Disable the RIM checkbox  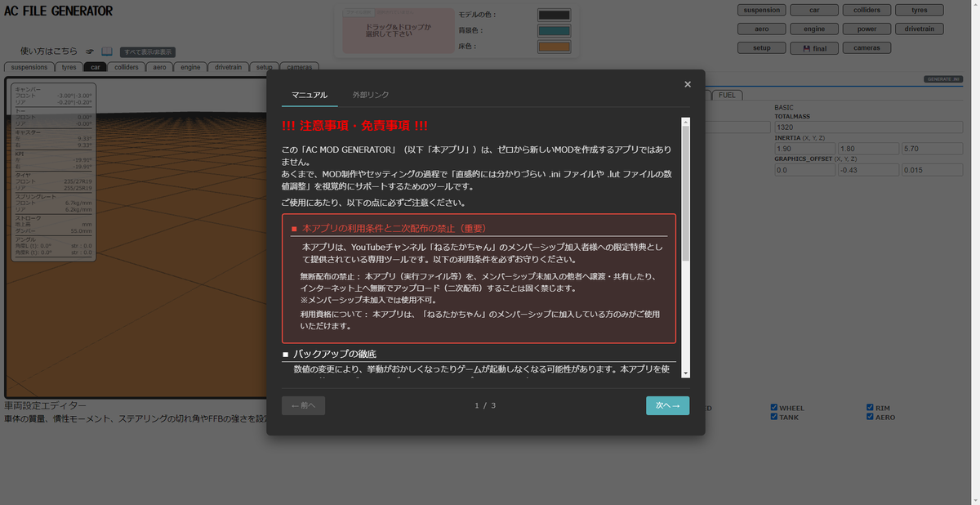871,407
